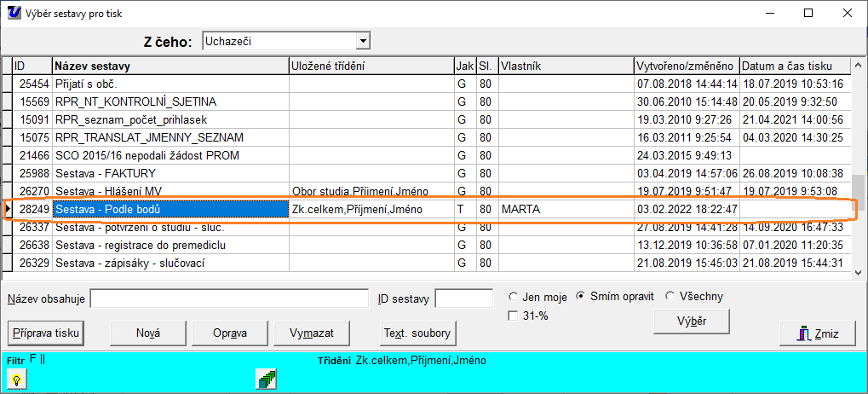
Task: Select the Jen moje radio button
Action: [513, 297]
